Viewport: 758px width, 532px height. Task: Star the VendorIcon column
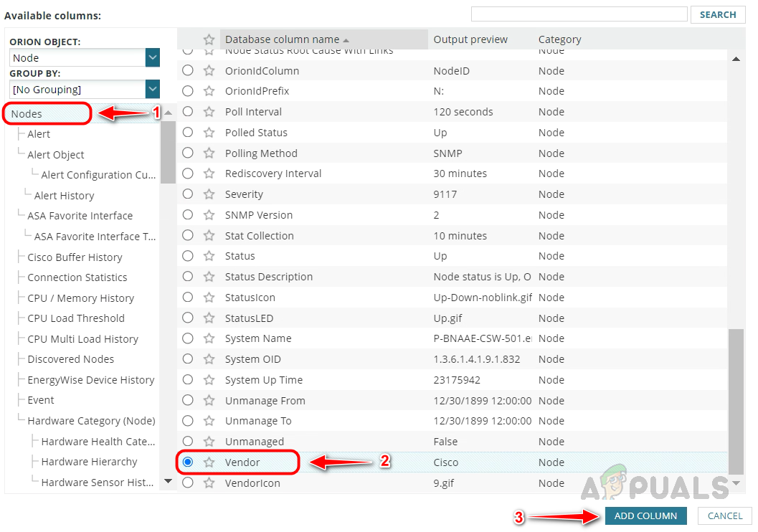(209, 483)
